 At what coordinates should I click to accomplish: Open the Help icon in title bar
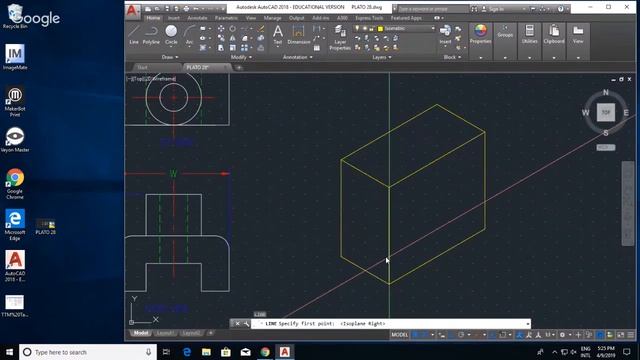(561, 8)
